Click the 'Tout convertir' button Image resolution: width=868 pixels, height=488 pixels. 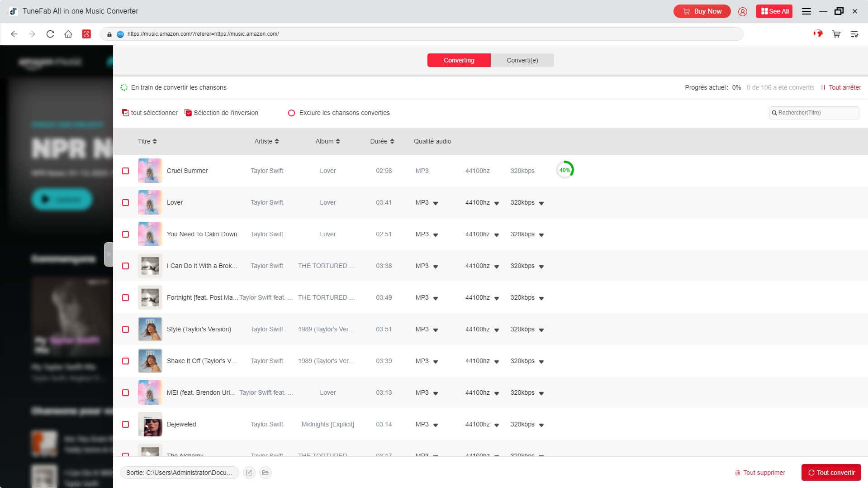click(x=831, y=473)
